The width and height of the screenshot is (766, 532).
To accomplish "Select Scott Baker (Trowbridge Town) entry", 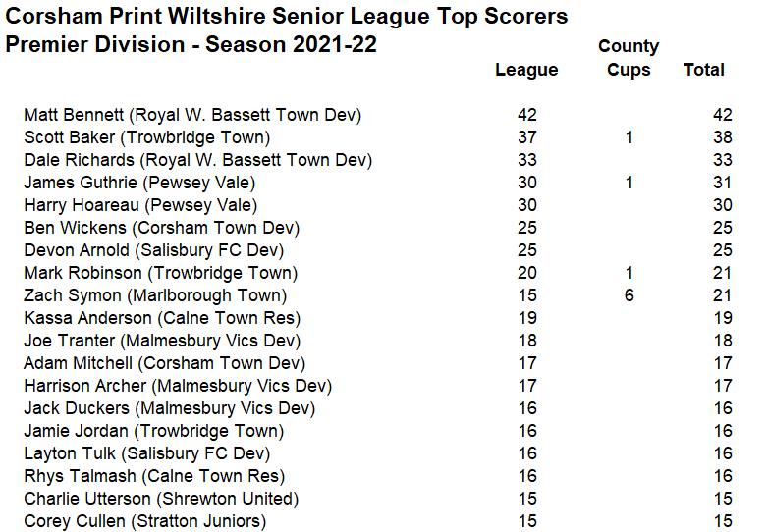I will coord(146,137).
